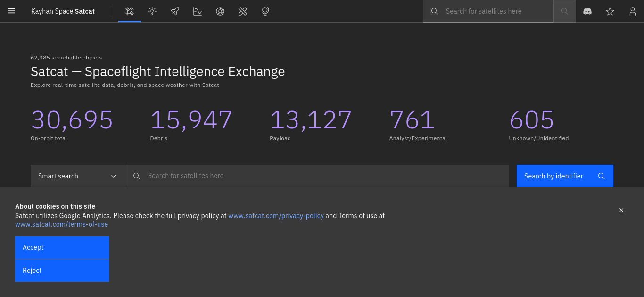Open the space weather sun icon
This screenshot has width=644, height=297.
tap(152, 11)
